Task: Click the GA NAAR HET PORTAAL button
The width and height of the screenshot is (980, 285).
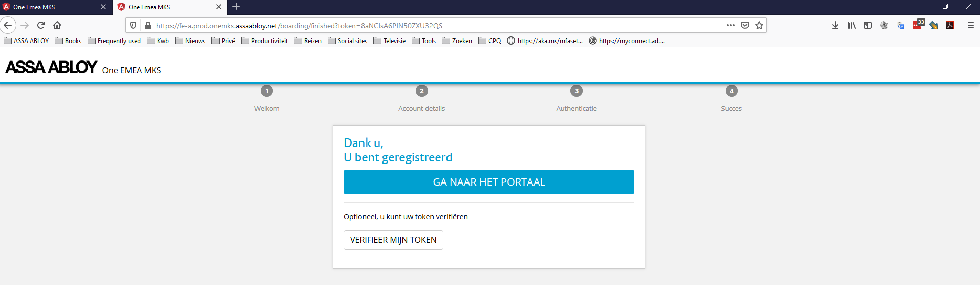Action: pyautogui.click(x=488, y=182)
